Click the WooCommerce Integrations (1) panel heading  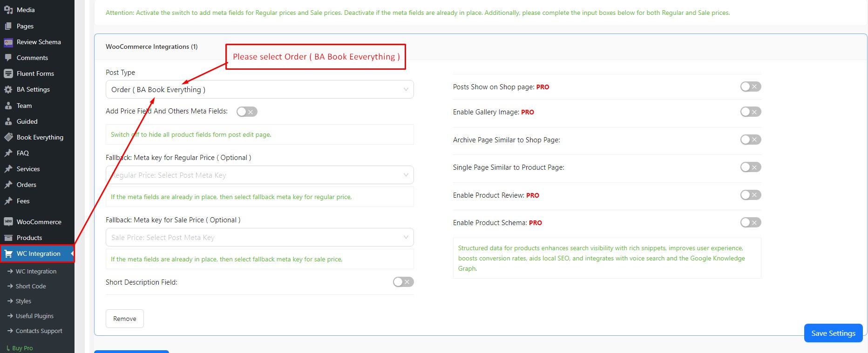tap(152, 47)
